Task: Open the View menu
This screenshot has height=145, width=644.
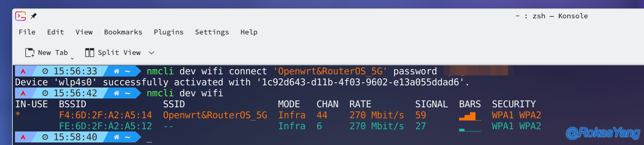Action: click(84, 32)
